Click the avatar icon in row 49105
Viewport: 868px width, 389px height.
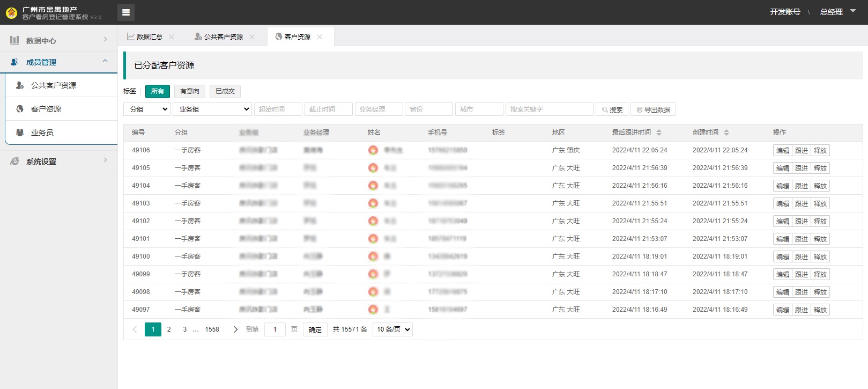pyautogui.click(x=373, y=168)
